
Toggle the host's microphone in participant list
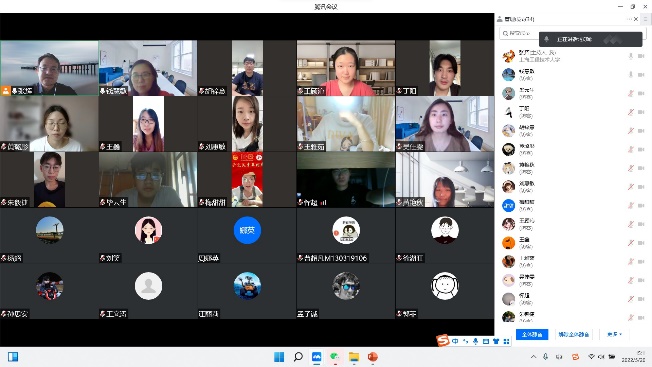(x=631, y=56)
